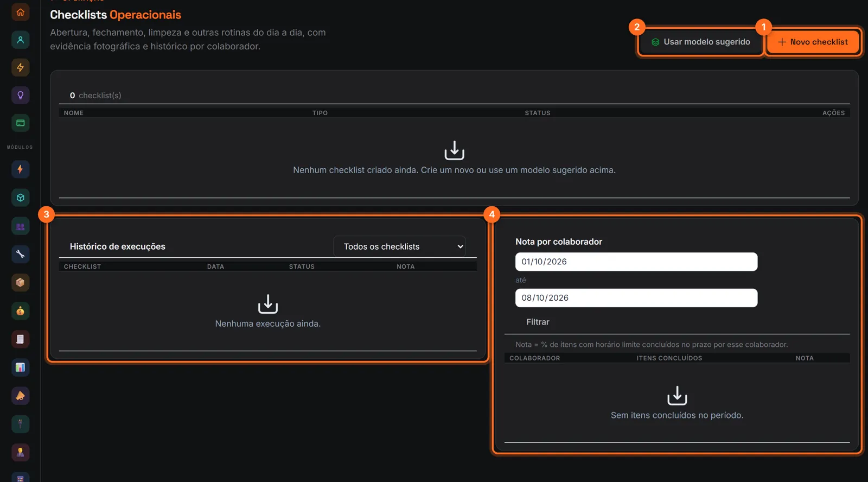Click the Nenhuma execução ainda message
This screenshot has height=482, width=868.
click(268, 324)
